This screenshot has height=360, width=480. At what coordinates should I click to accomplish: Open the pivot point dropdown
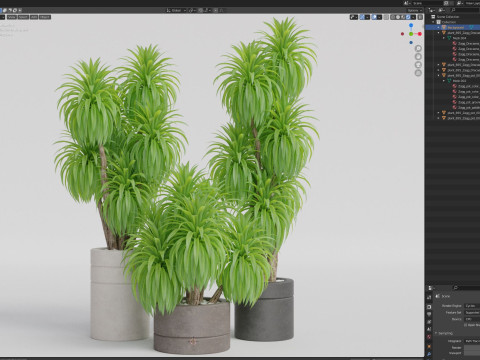point(192,10)
